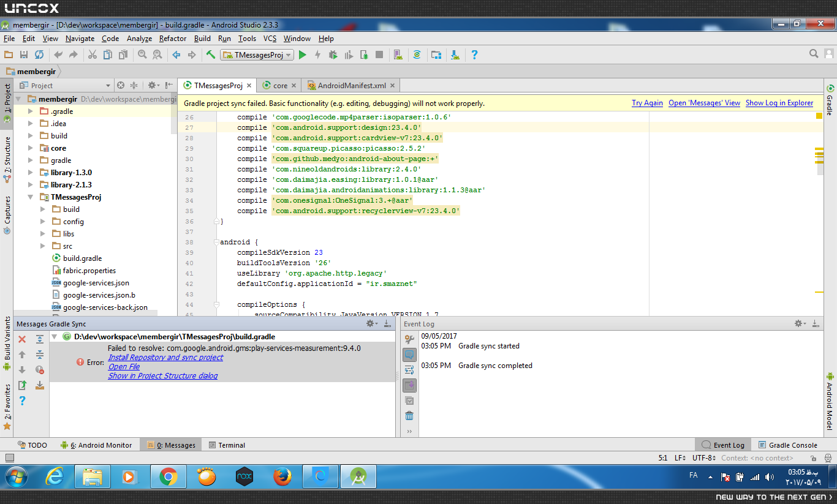Open Firefox from the Windows taskbar
Image resolution: width=837 pixels, height=504 pixels.
pos(282,476)
